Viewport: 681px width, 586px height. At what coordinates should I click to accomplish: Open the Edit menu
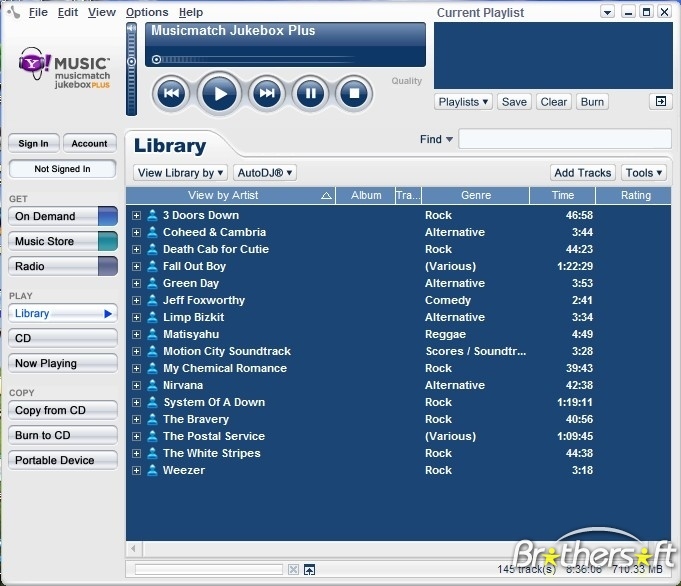68,12
